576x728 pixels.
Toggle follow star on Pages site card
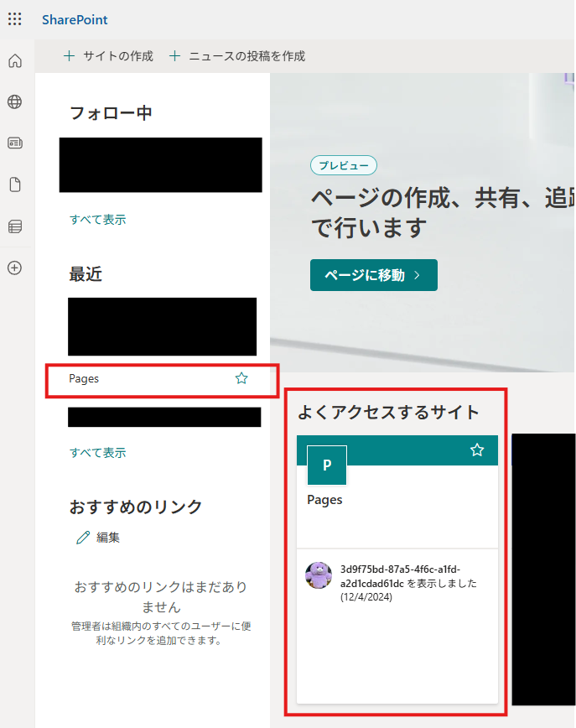[477, 450]
